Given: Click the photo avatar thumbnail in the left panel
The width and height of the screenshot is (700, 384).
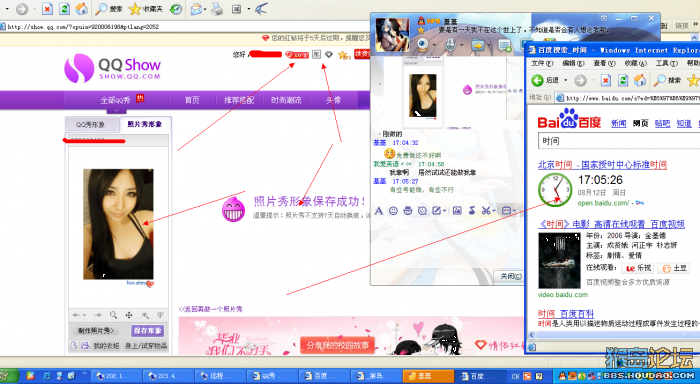Looking at the screenshot, I should click(x=118, y=224).
